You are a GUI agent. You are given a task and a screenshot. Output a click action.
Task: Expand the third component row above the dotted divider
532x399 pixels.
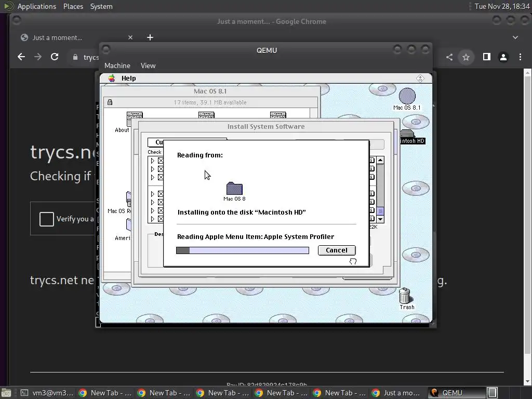(152, 178)
